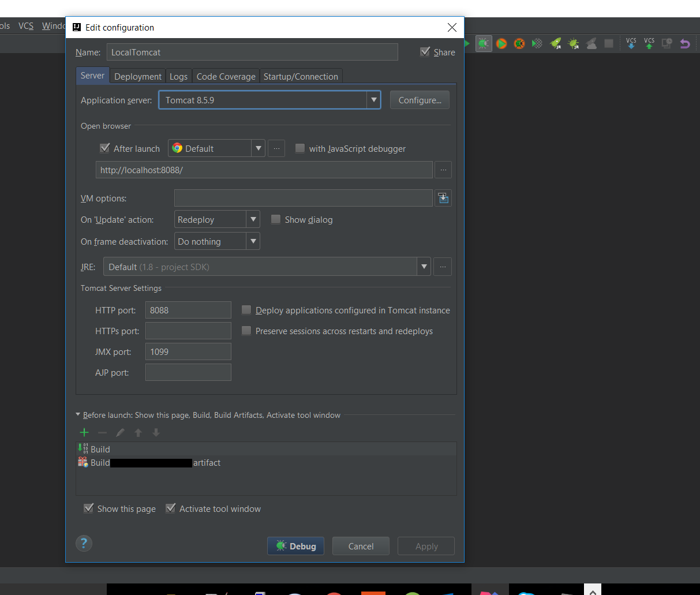Enable the Show dialog checkbox
The height and width of the screenshot is (595, 700).
click(x=276, y=219)
